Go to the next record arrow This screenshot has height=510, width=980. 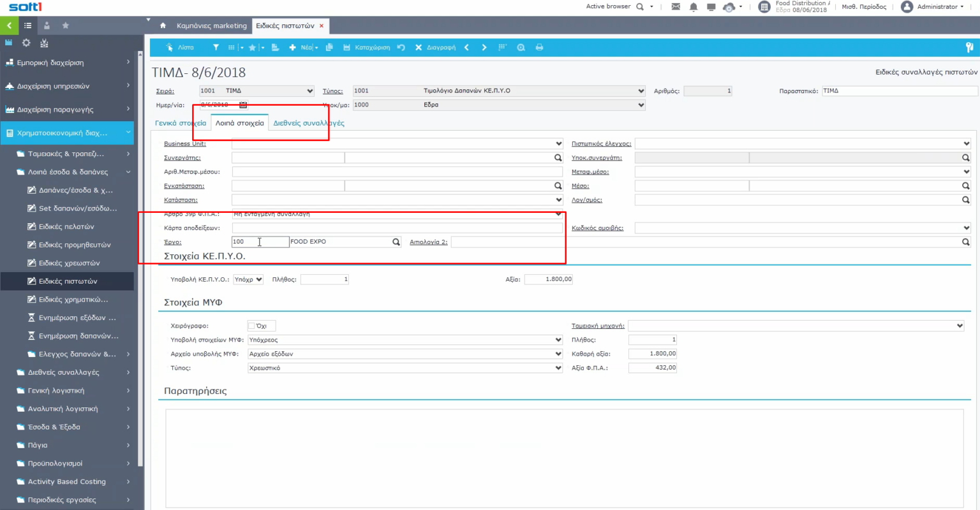[484, 47]
